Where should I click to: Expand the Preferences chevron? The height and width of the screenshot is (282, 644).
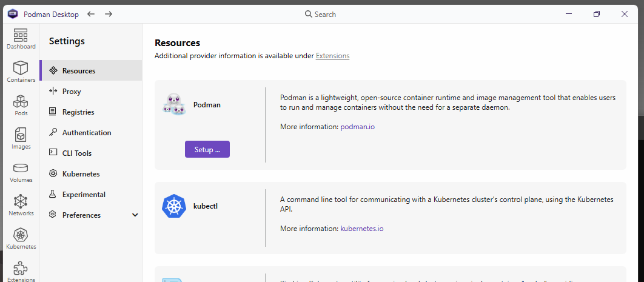coord(135,215)
